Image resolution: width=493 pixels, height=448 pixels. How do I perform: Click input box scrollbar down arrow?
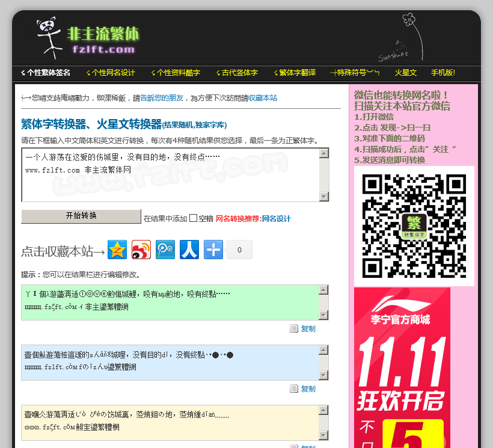pyautogui.click(x=324, y=197)
